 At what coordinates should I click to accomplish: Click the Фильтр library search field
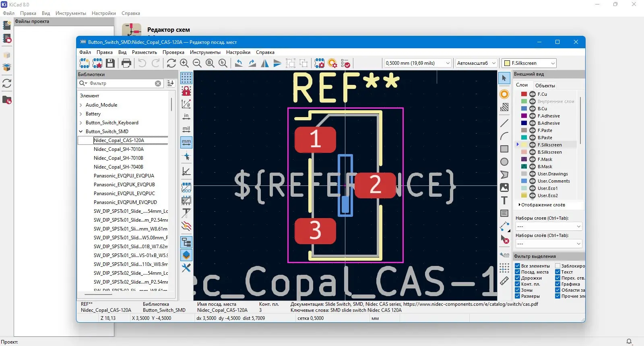pos(121,83)
